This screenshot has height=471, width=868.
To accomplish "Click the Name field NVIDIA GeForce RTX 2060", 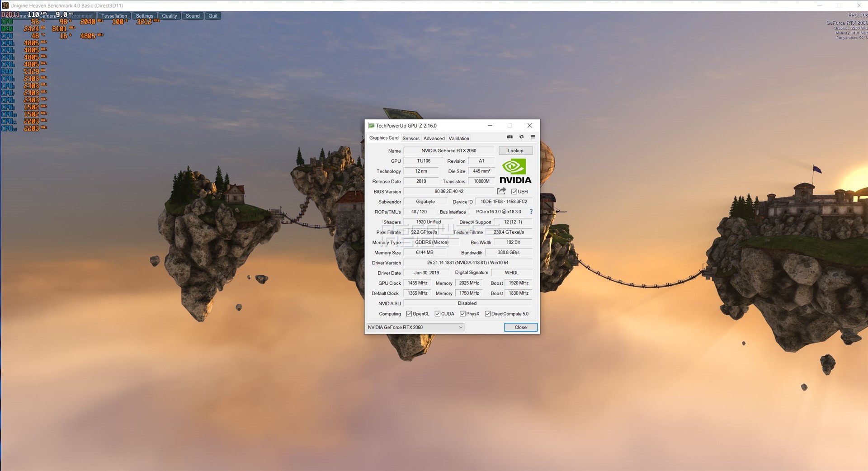I will click(x=449, y=151).
